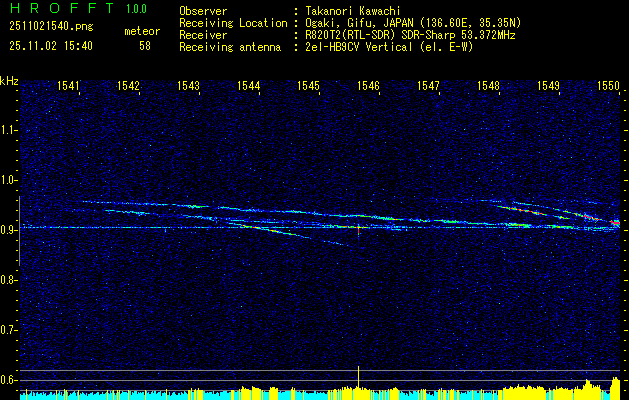Click the 1.0 frequency axis label
The width and height of the screenshot is (629, 400).
[8, 180]
